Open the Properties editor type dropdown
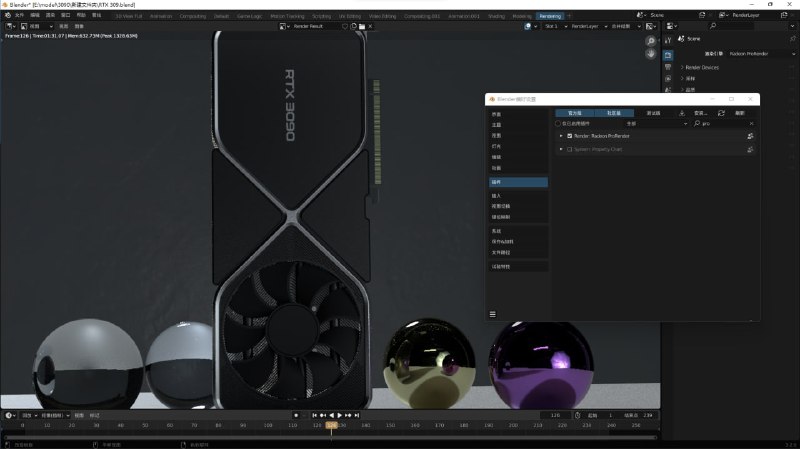 pos(672,26)
